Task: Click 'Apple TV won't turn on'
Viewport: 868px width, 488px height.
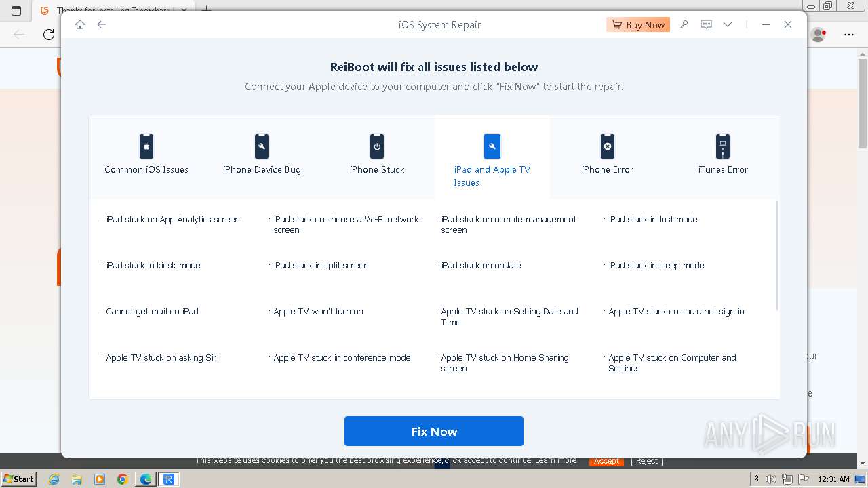Action: click(x=318, y=312)
